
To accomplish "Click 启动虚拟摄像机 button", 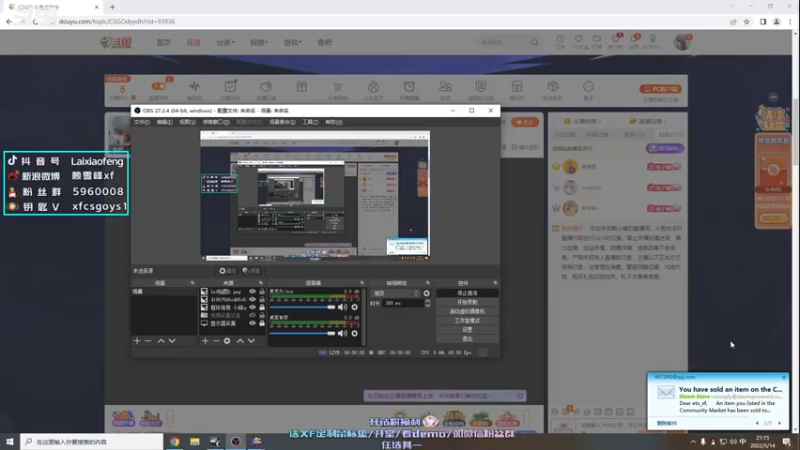I will (x=467, y=312).
